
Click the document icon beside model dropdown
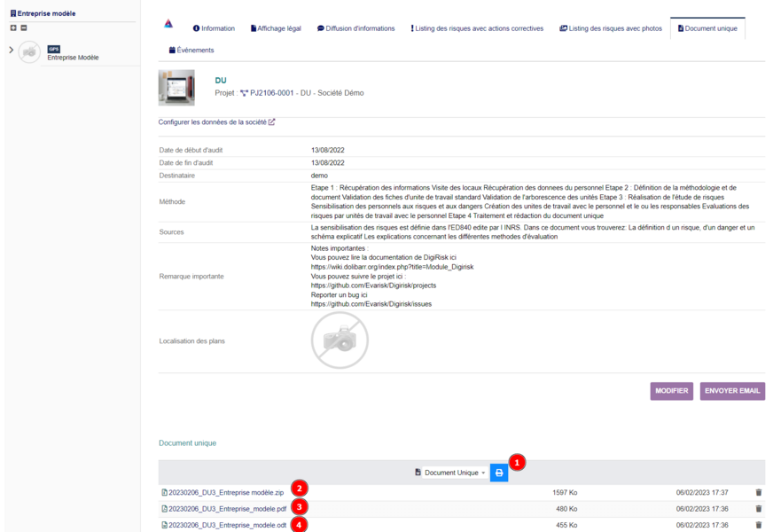[x=418, y=473]
